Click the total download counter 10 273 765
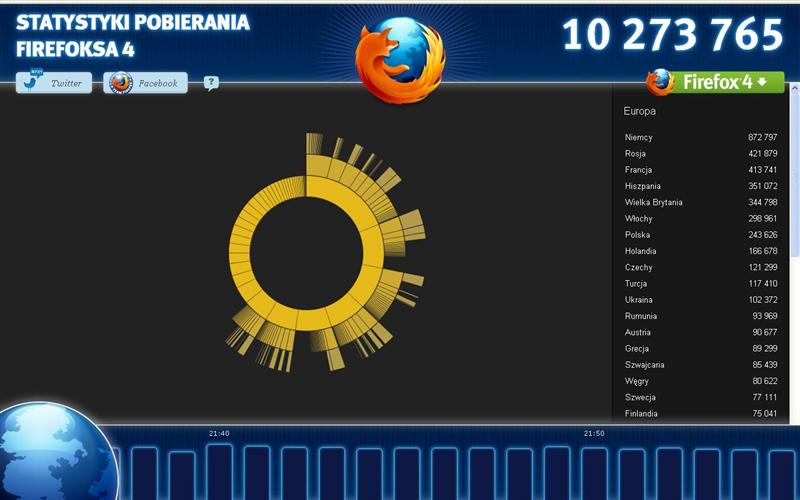The height and width of the screenshot is (500, 800). 672,35
